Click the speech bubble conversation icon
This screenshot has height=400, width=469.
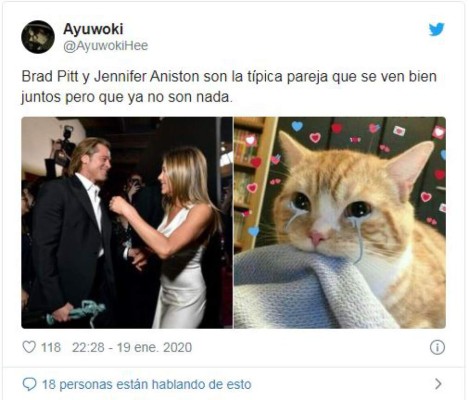[x=29, y=384]
